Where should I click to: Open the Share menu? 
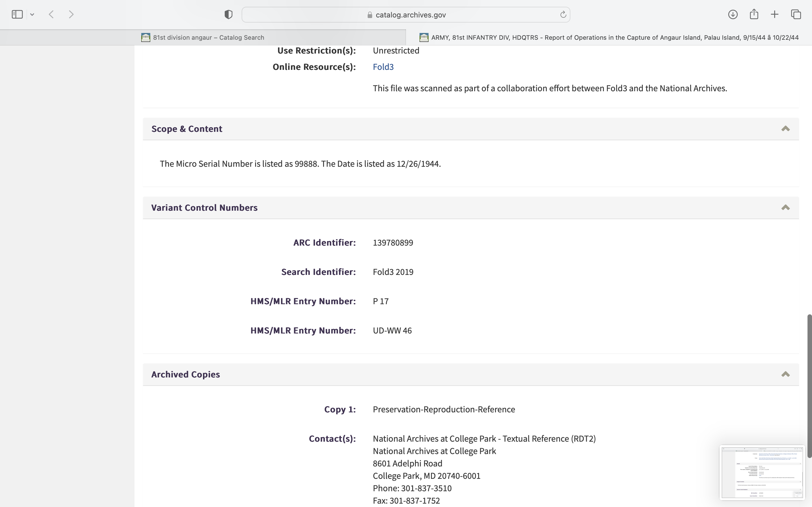pos(754,14)
